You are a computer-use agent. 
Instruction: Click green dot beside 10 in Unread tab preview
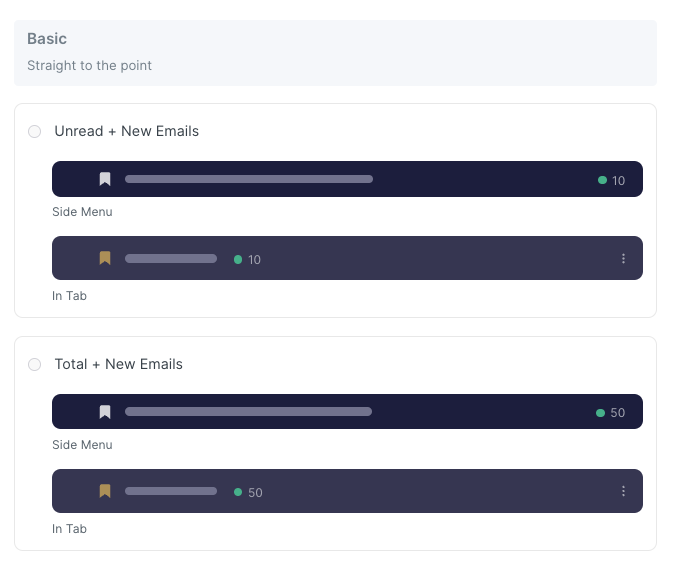tap(238, 259)
